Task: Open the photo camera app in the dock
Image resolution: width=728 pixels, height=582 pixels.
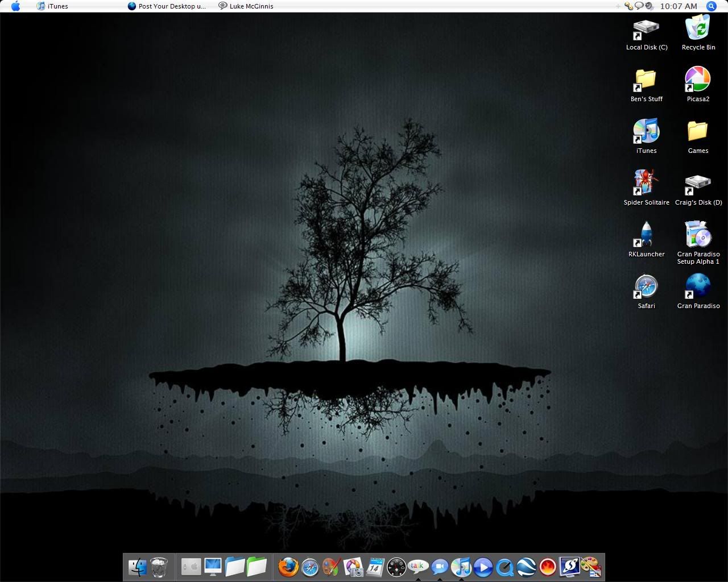Action: point(353,567)
